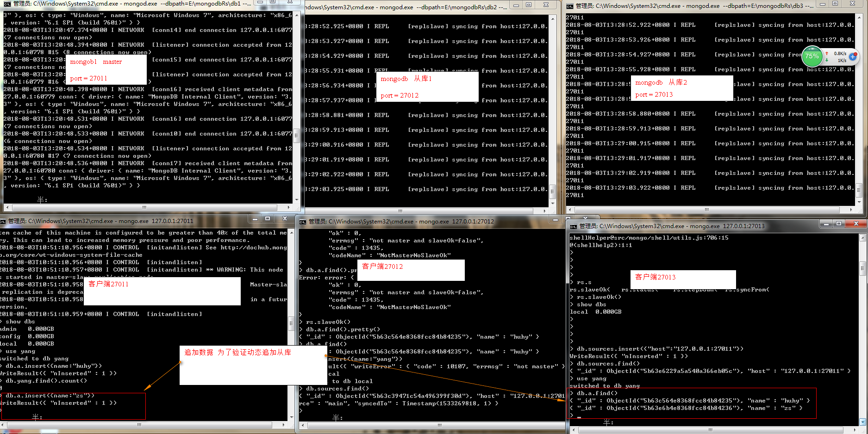This screenshot has height=434, width=868.
Task: Open the system menu icon of the mongo.exe 27012 window
Action: click(303, 222)
